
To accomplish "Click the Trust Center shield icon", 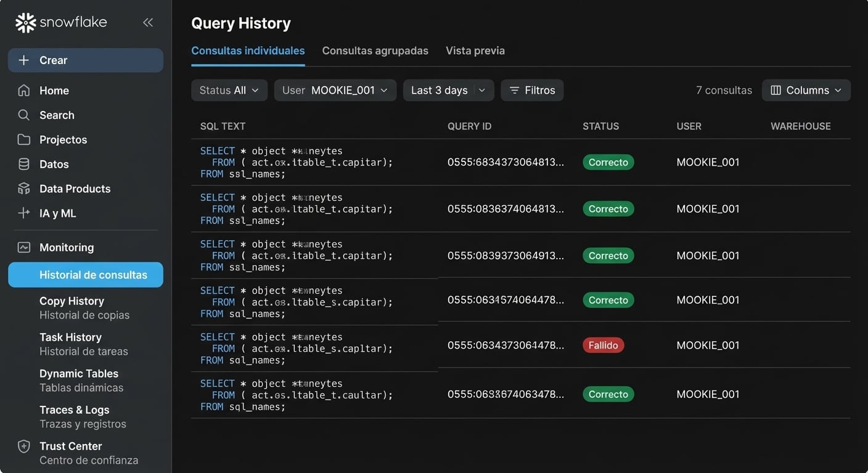I will [x=24, y=447].
